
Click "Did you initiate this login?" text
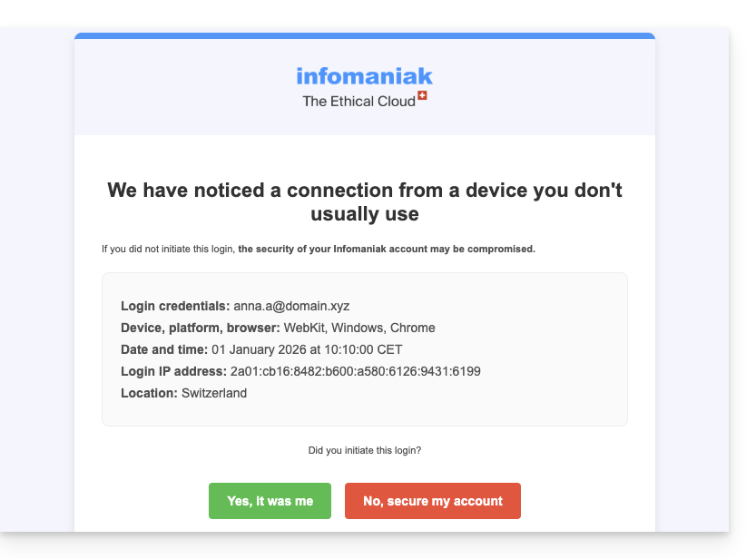(365, 450)
